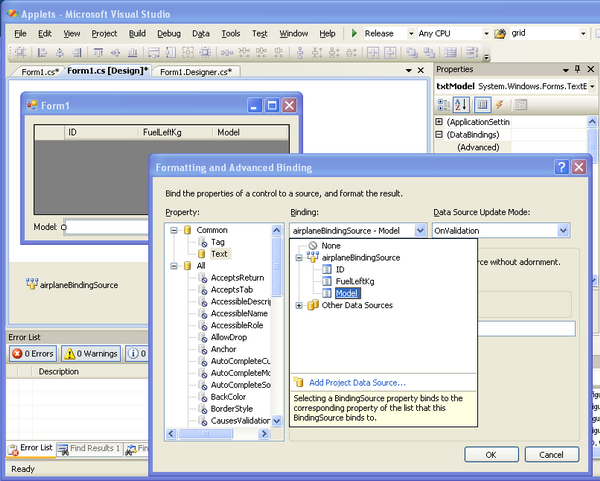
Task: Open the Build menu
Action: click(x=137, y=34)
